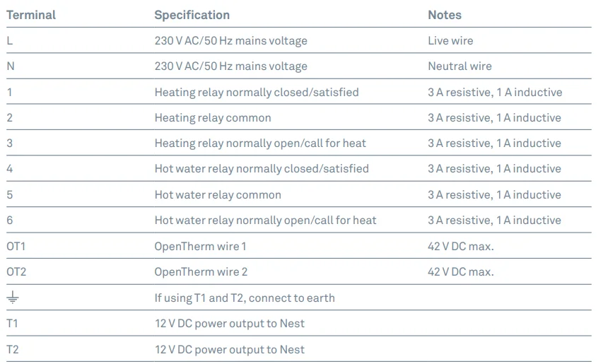Click Hot water relay normally open/call for heat
The height and width of the screenshot is (364, 603).
265,221
